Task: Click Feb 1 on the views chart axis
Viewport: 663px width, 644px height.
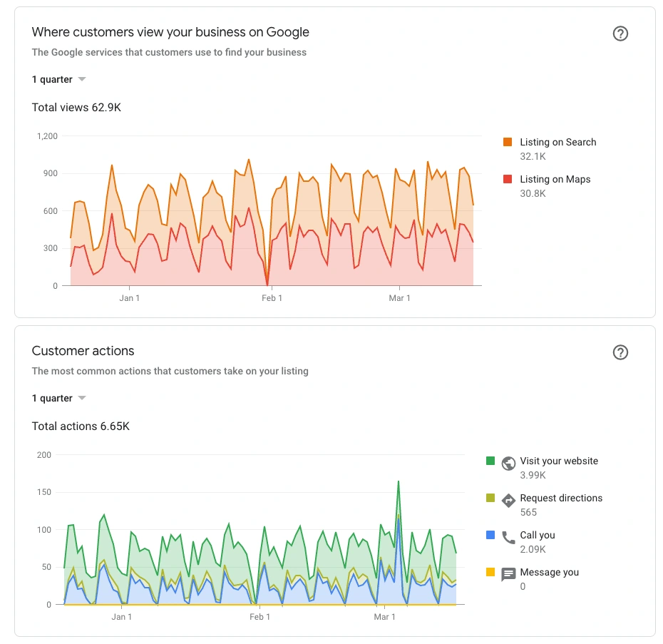Action: pos(272,298)
